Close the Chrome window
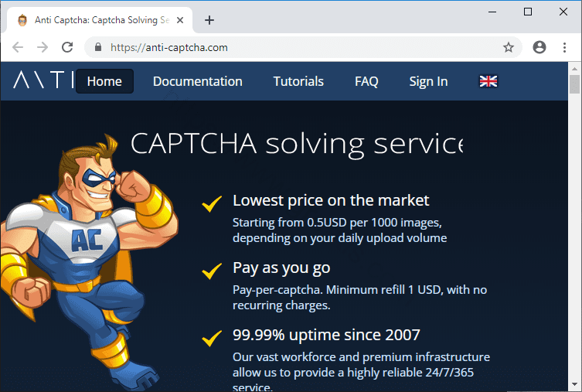This screenshot has width=582, height=392. [x=563, y=12]
